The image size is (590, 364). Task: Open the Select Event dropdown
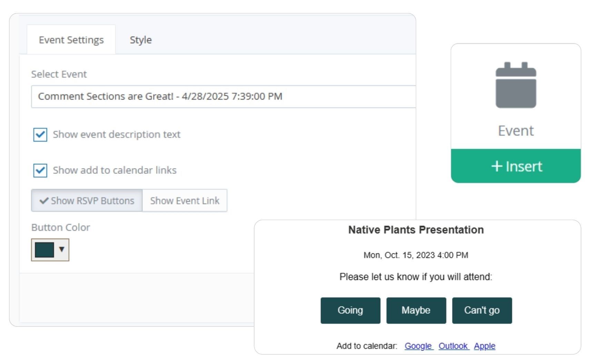coord(223,96)
